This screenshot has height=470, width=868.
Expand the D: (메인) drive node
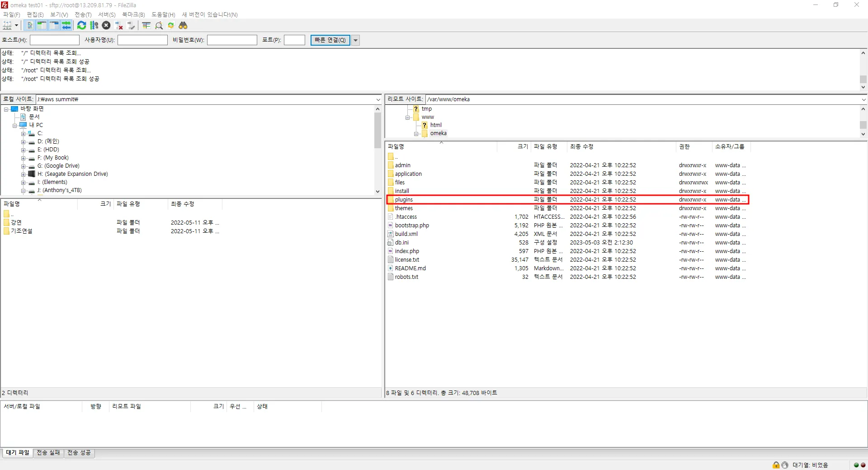coord(24,141)
